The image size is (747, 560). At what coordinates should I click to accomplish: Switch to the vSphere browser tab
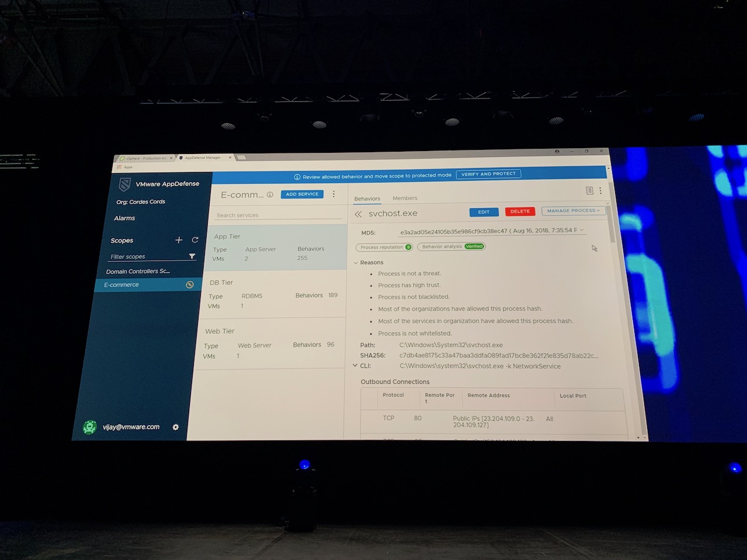click(x=145, y=158)
